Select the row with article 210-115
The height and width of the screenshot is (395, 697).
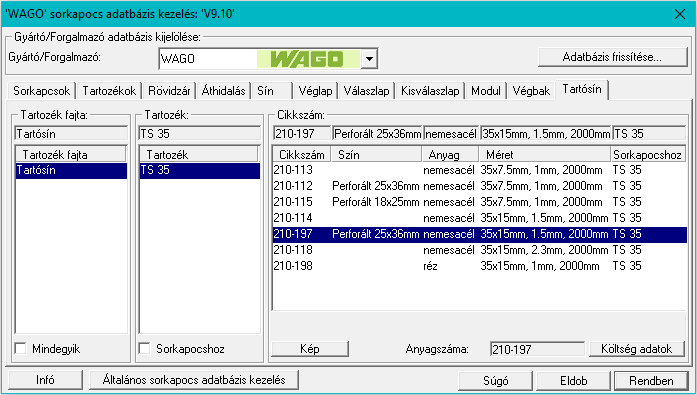coord(480,202)
